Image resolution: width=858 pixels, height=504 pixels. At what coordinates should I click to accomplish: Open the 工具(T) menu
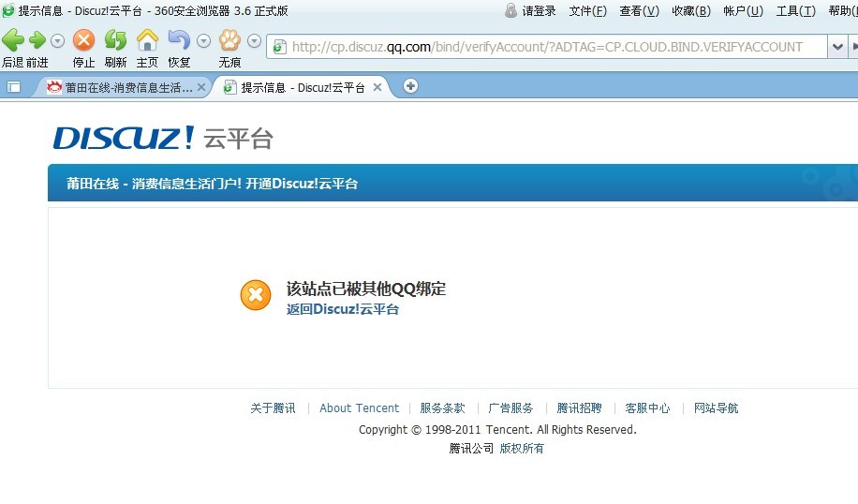(x=795, y=11)
